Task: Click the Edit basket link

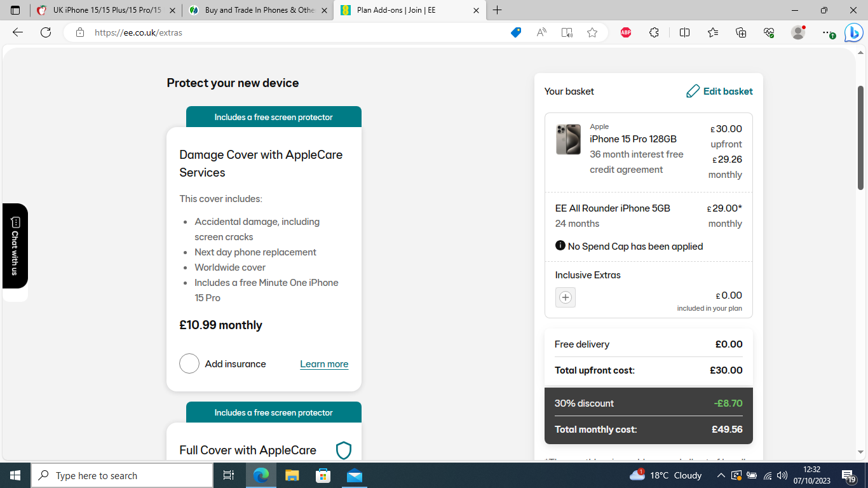Action: [x=728, y=91]
